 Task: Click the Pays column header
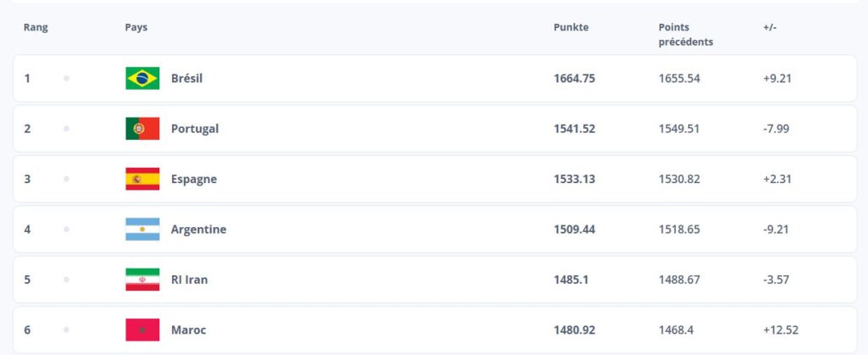(136, 28)
